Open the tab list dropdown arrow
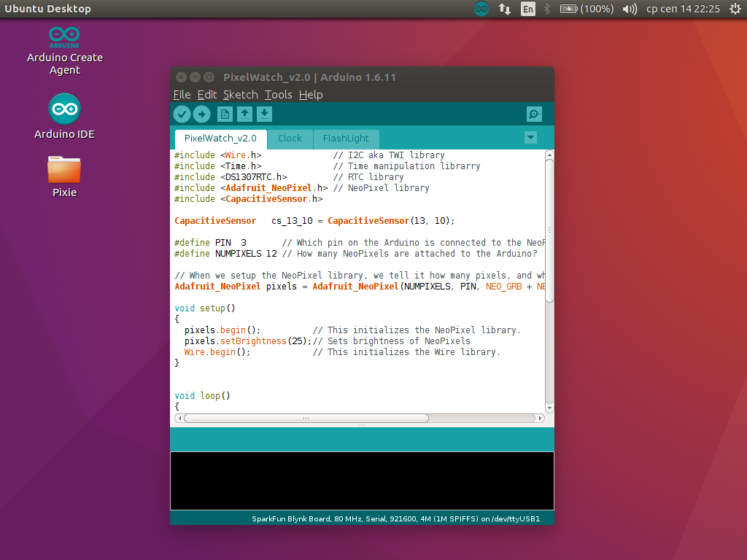747x560 pixels. click(530, 137)
